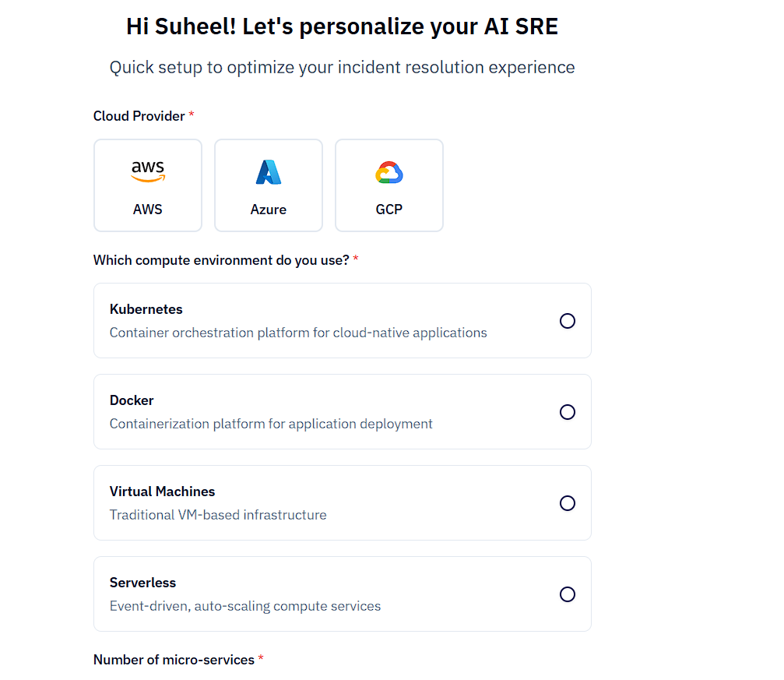Click the 'Cloud Provider' field label
784x680 pixels.
pyautogui.click(x=139, y=116)
